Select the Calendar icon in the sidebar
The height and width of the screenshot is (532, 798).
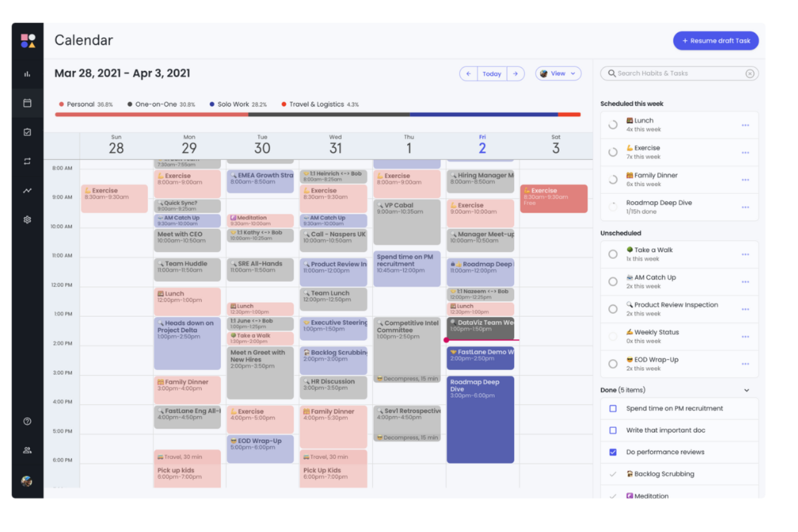[x=27, y=102]
